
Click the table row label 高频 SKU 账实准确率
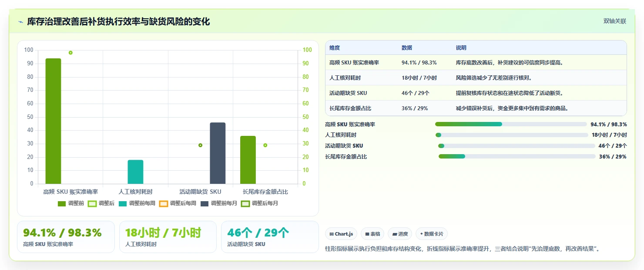354,63
